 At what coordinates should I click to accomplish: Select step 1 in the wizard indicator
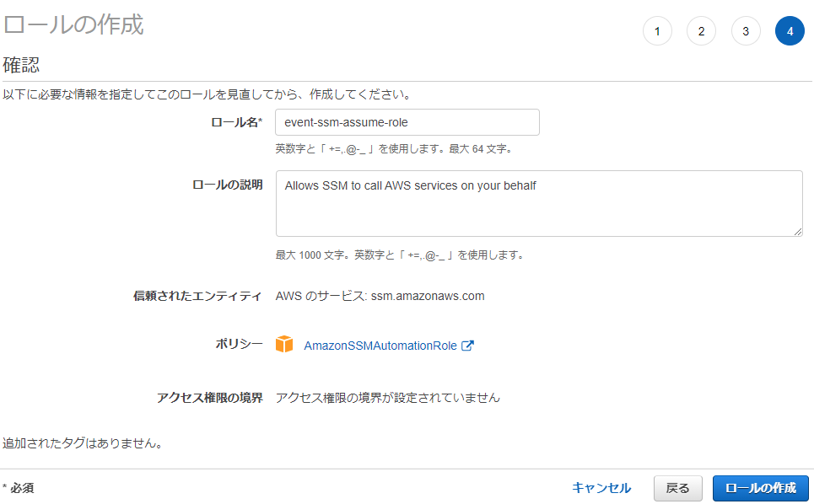pos(658,29)
